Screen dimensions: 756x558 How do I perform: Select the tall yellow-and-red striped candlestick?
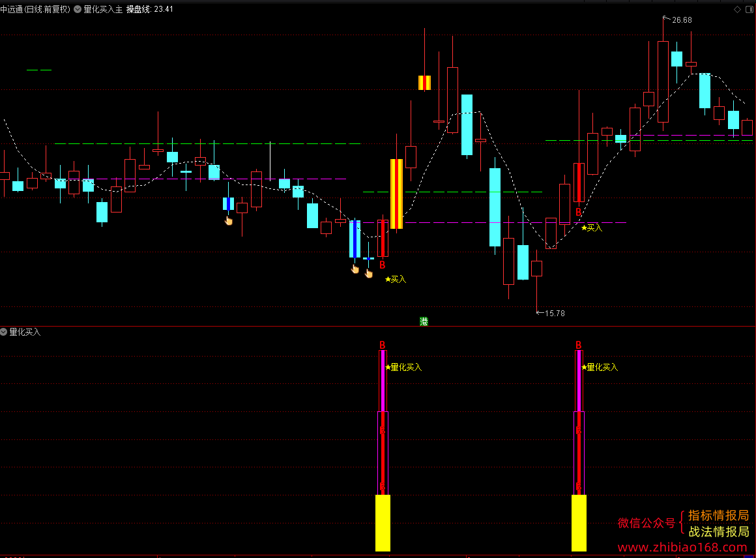pos(396,194)
